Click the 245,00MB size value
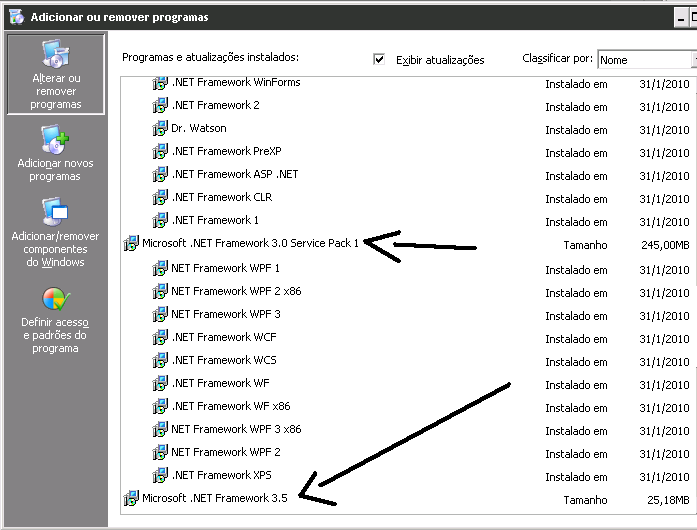This screenshot has height=530, width=697. pyautogui.click(x=665, y=245)
